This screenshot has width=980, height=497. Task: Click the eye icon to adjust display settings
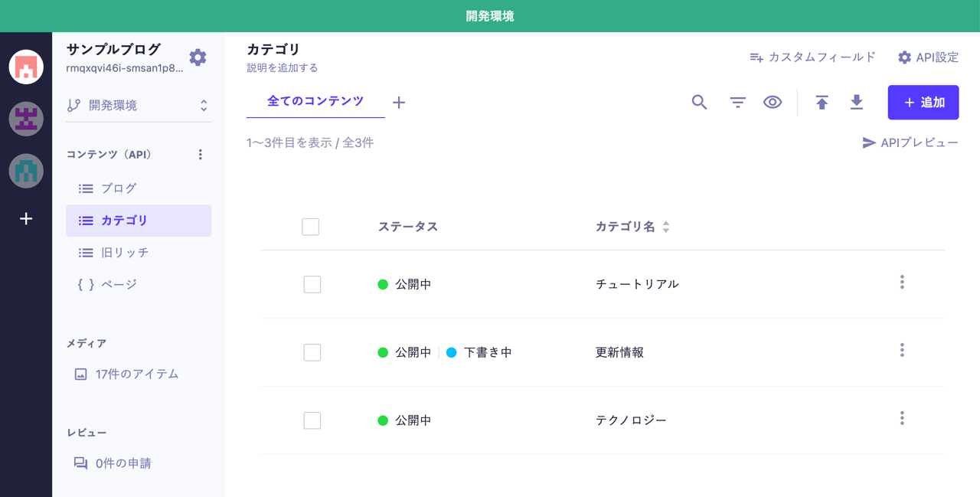(773, 102)
